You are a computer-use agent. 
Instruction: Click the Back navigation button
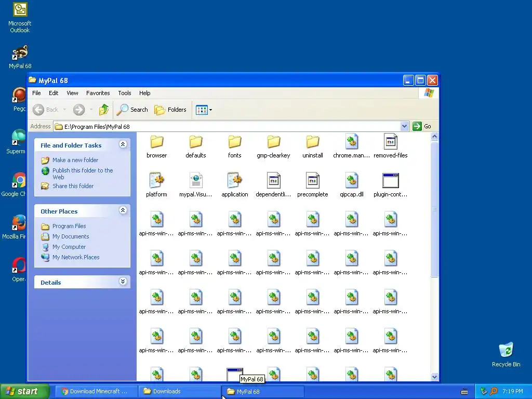pyautogui.click(x=46, y=110)
